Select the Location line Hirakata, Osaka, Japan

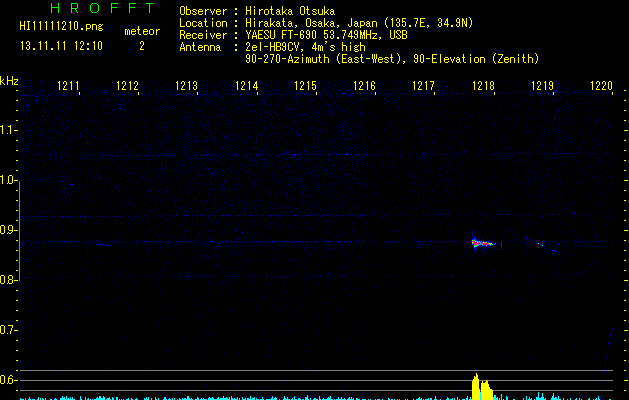(326, 23)
